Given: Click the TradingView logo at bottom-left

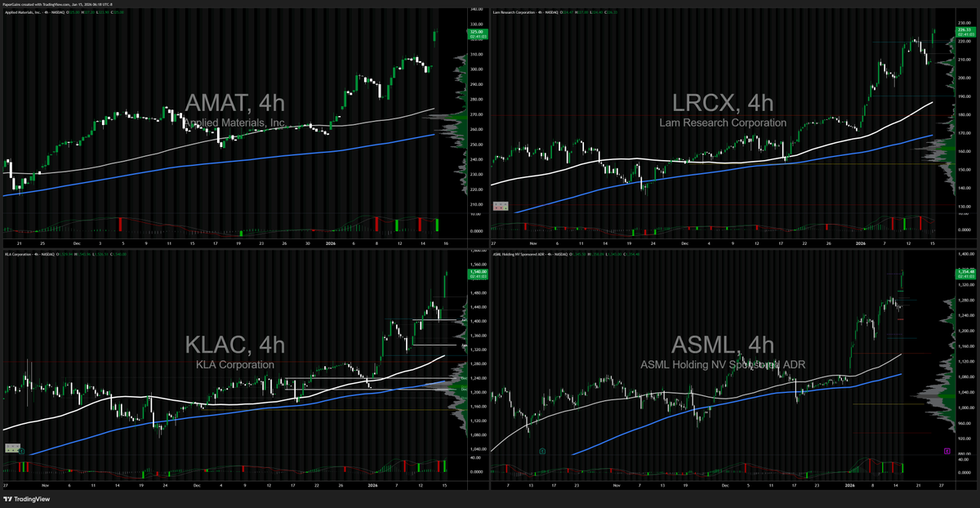Looking at the screenshot, I should pyautogui.click(x=25, y=498).
